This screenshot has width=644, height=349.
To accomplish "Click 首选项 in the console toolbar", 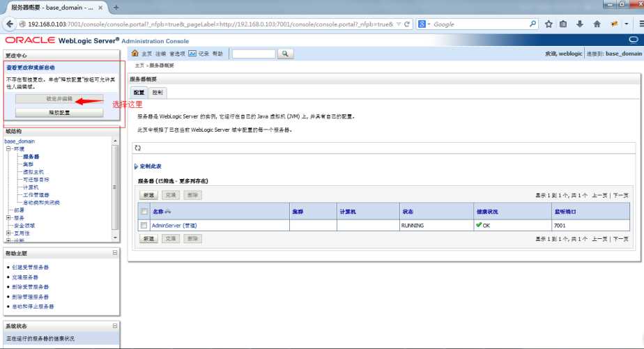I will pyautogui.click(x=177, y=54).
